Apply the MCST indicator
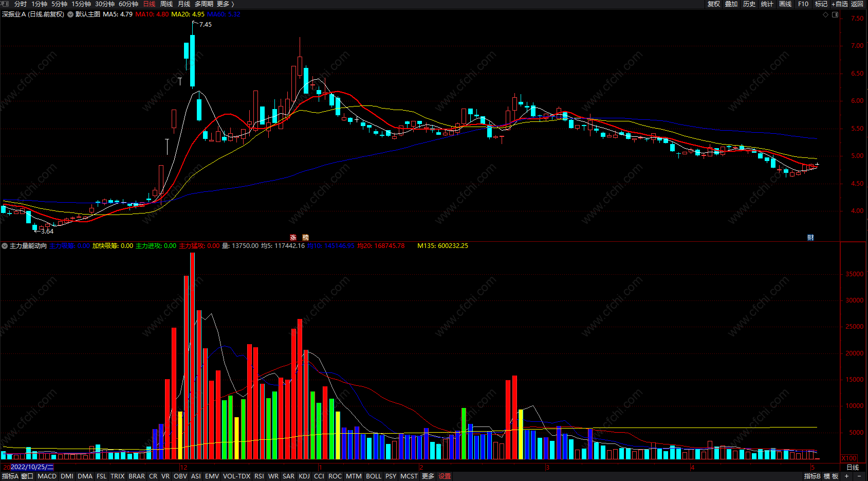The width and height of the screenshot is (868, 481). 409,476
